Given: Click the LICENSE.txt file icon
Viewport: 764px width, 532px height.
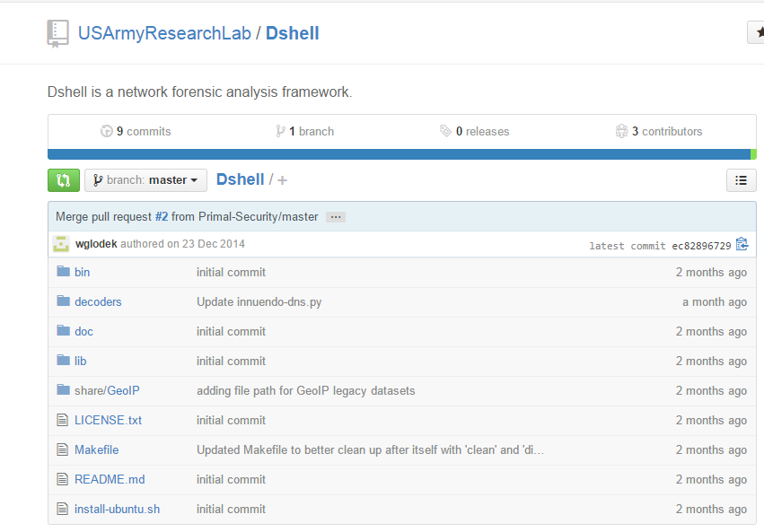Looking at the screenshot, I should (x=62, y=420).
